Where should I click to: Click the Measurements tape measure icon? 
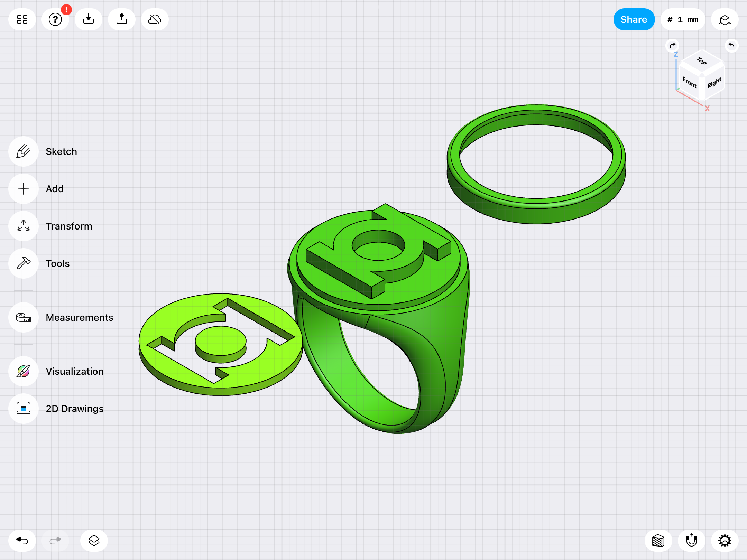pyautogui.click(x=24, y=317)
